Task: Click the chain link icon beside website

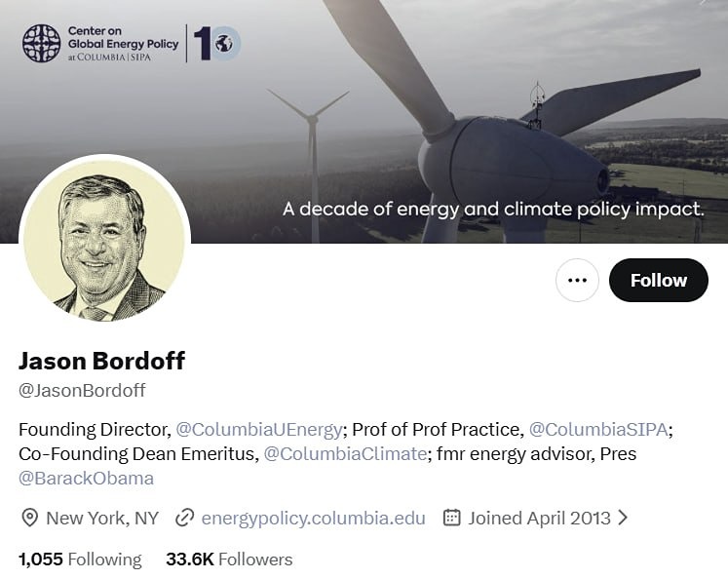Action: pos(184,518)
